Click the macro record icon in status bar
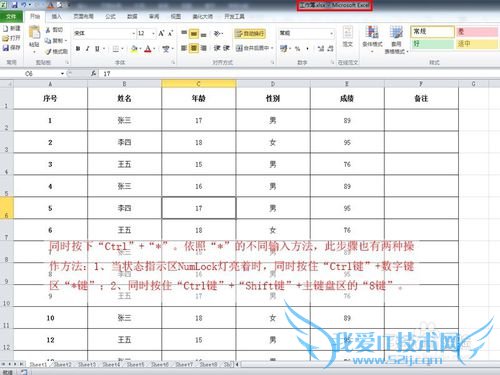Viewport: 500px width, 375px height. pos(23,372)
